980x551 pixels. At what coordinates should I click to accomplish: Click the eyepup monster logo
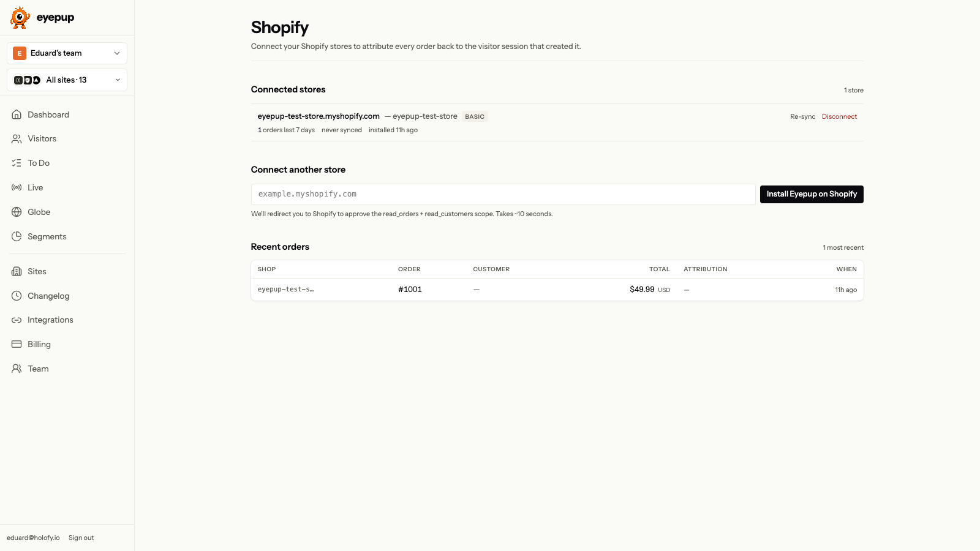click(x=20, y=18)
